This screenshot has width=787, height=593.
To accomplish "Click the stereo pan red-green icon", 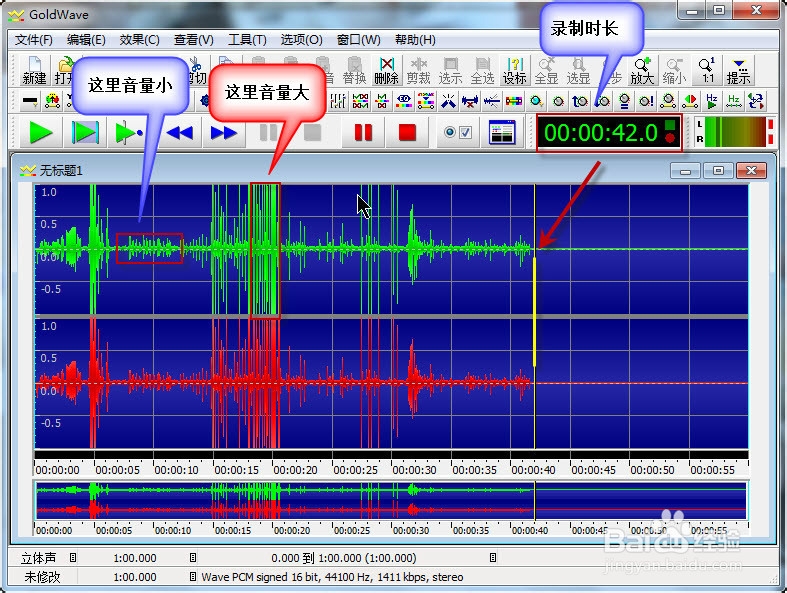I will pyautogui.click(x=690, y=101).
